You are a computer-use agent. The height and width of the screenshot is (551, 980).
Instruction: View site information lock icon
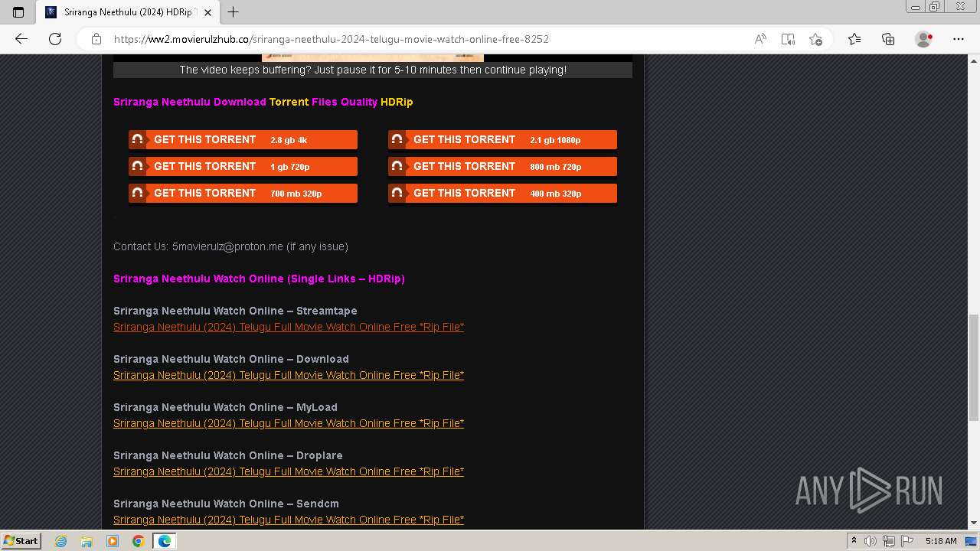96,39
